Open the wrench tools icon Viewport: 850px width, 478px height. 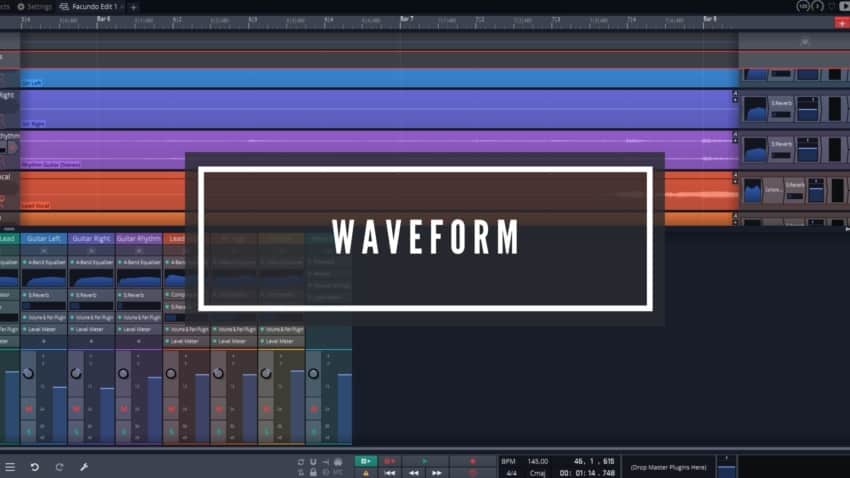click(84, 467)
